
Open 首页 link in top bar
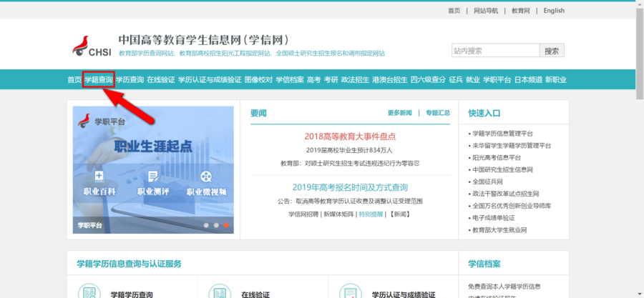pyautogui.click(x=454, y=11)
